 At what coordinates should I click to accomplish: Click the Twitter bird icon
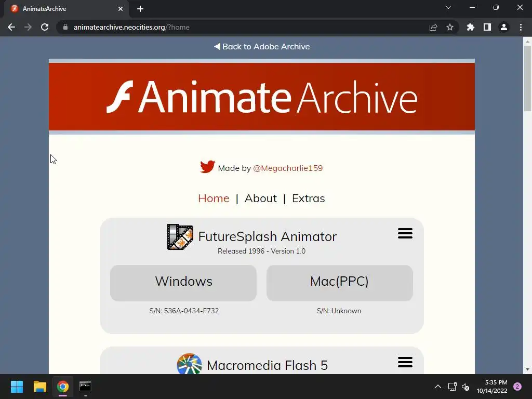pyautogui.click(x=207, y=167)
